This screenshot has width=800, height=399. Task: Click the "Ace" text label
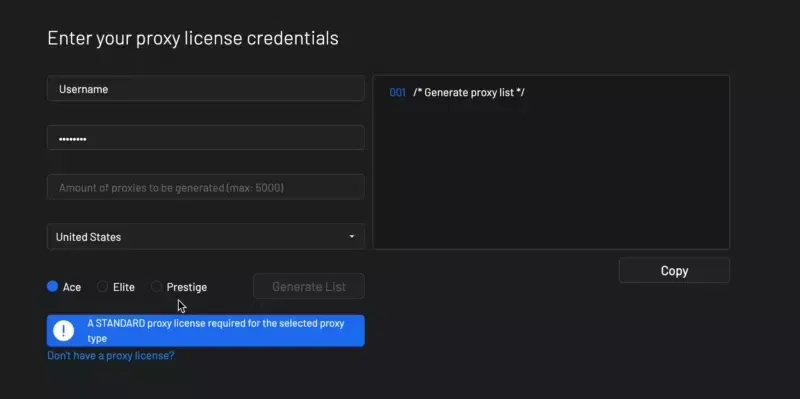pos(72,287)
